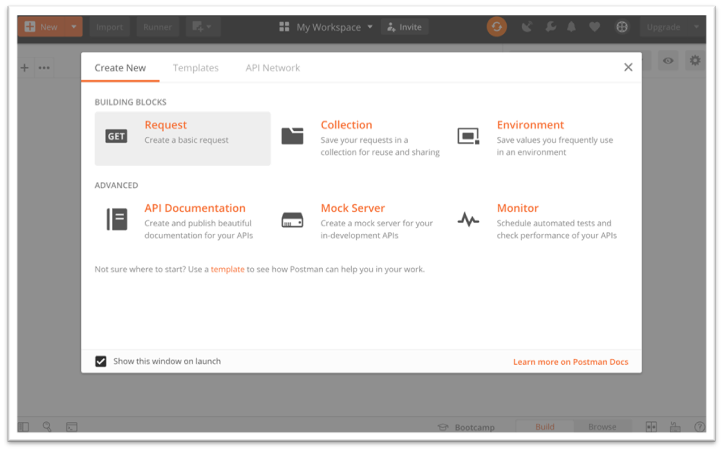
Task: Click the Request title
Action: click(166, 125)
